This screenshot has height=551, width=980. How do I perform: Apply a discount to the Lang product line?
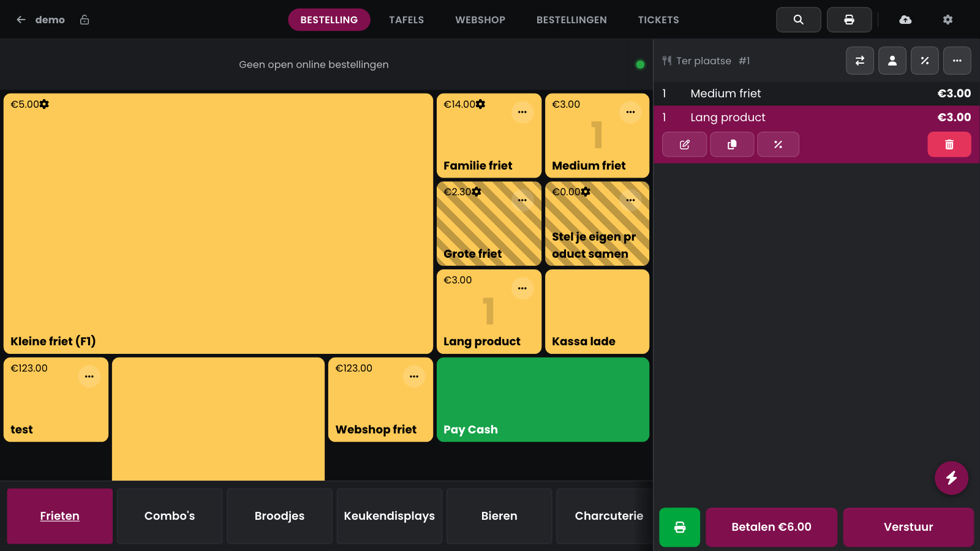778,144
